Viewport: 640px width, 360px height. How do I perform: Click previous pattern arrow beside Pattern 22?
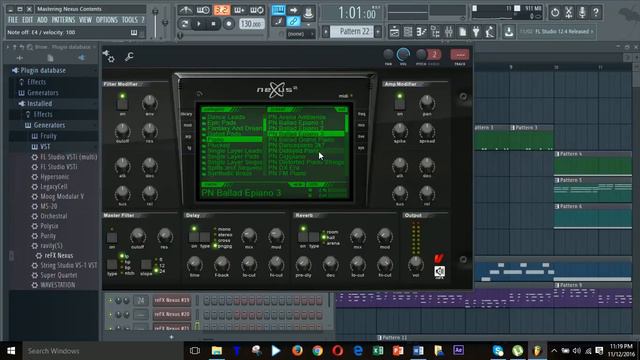(x=326, y=31)
